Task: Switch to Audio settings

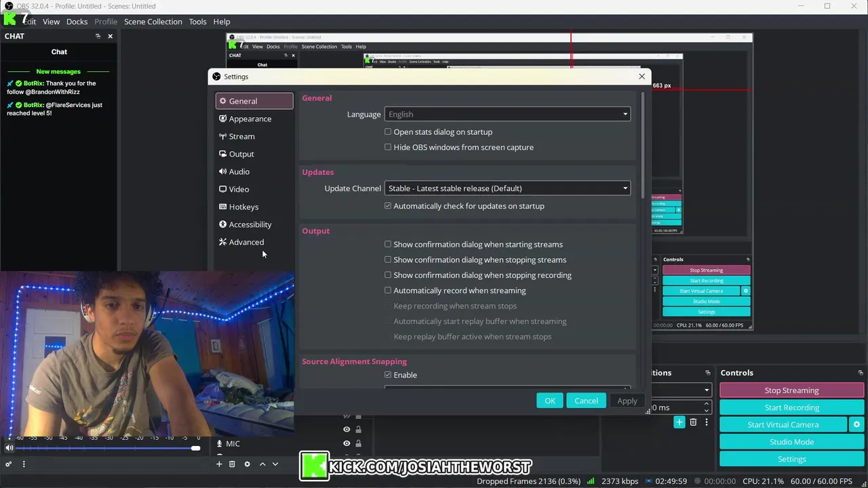Action: click(x=254, y=171)
